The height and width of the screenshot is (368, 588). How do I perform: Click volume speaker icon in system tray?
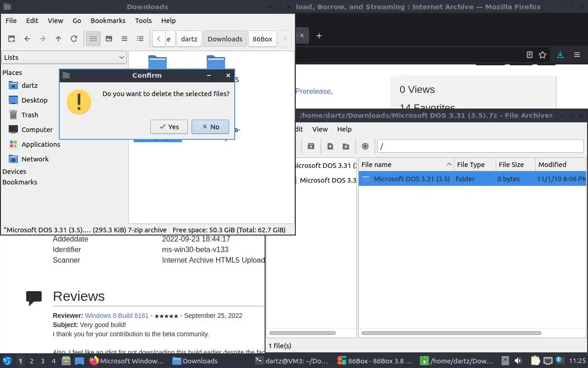pos(518,361)
